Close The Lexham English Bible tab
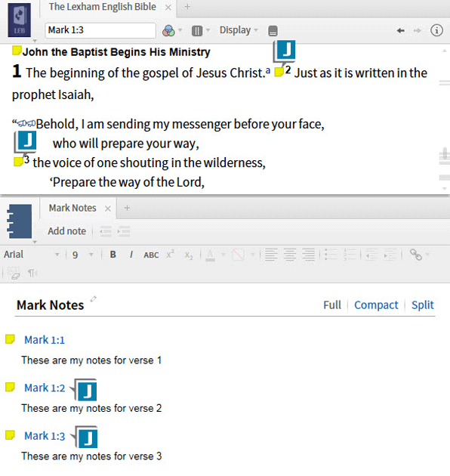The height and width of the screenshot is (476, 450). 168,8
